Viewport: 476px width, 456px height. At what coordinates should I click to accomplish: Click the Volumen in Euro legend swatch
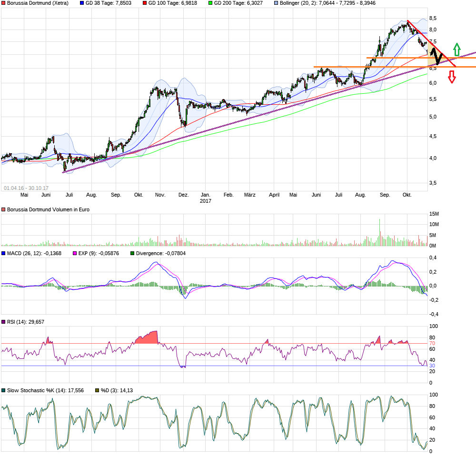pyautogui.click(x=3, y=209)
